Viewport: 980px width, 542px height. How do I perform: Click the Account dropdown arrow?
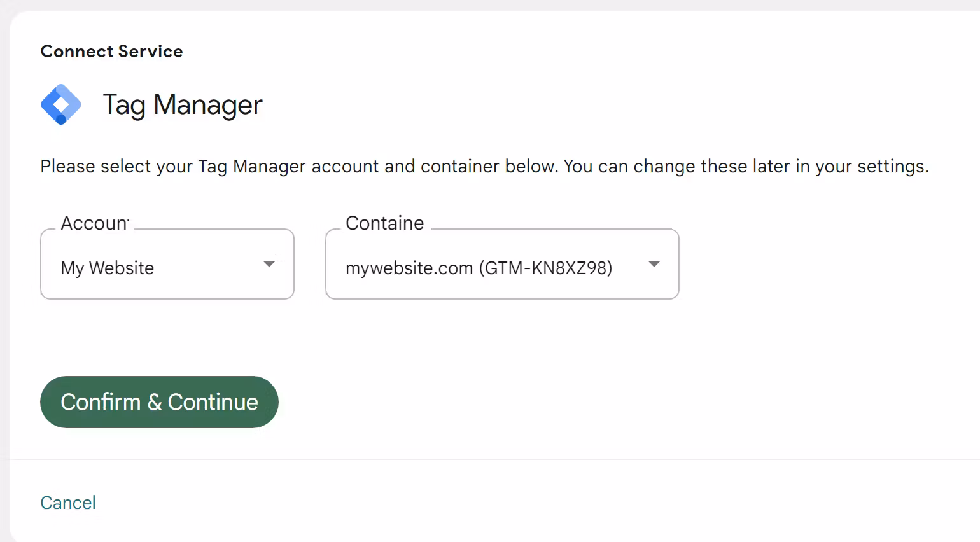click(x=269, y=263)
